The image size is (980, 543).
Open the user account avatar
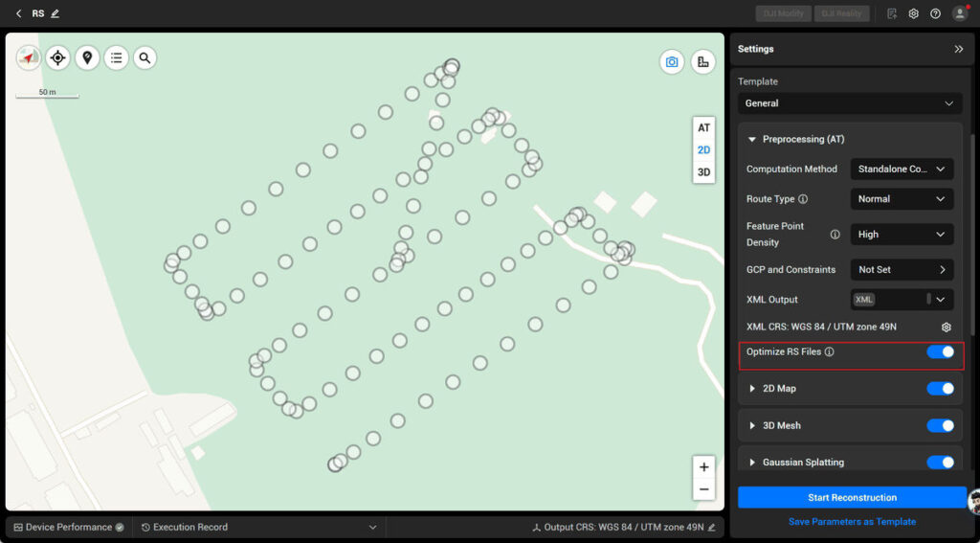(x=960, y=13)
